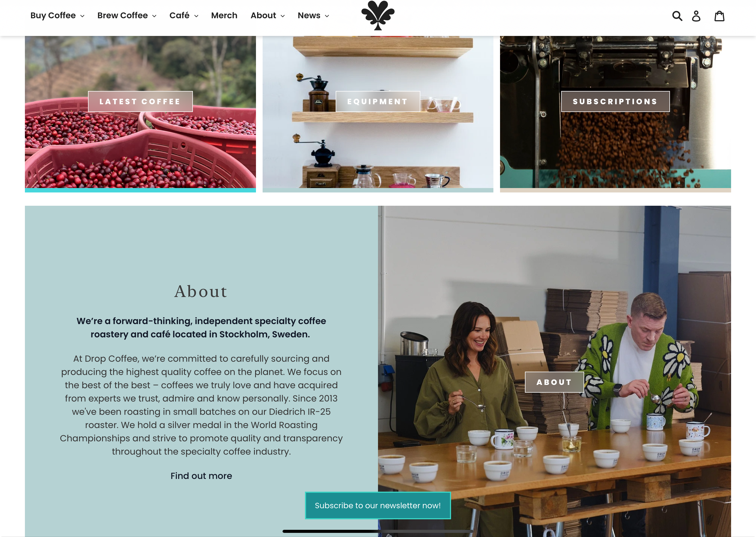Click the account login person icon
756x537 pixels.
pos(696,15)
